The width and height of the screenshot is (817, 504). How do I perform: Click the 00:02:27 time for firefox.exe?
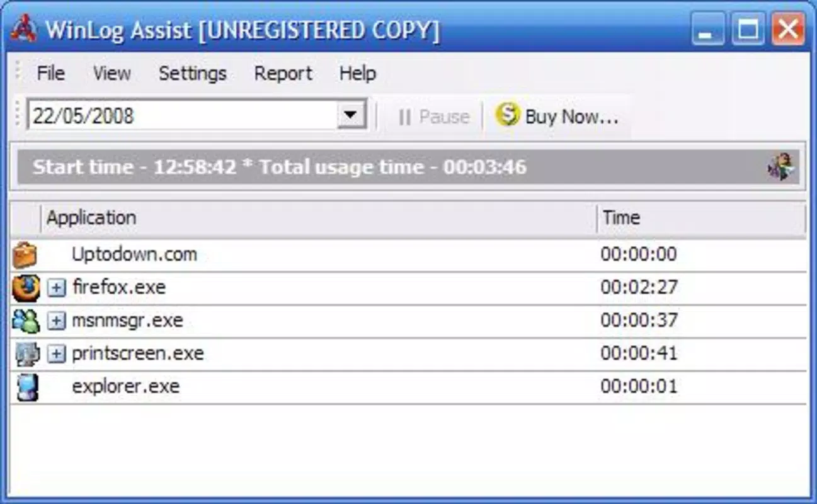[x=639, y=287]
